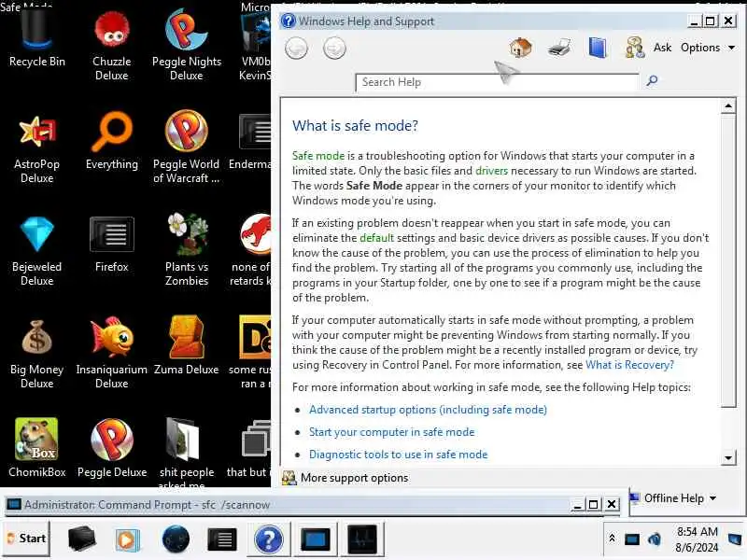Screen dimensions: 747x560
Task: Click the Help and Support taskbar button
Action: (269, 539)
